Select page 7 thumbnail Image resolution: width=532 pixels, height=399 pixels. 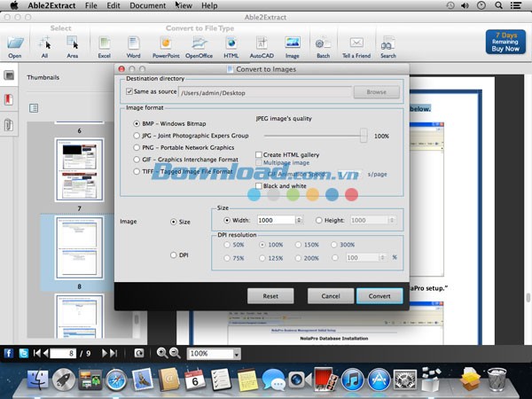click(79, 169)
